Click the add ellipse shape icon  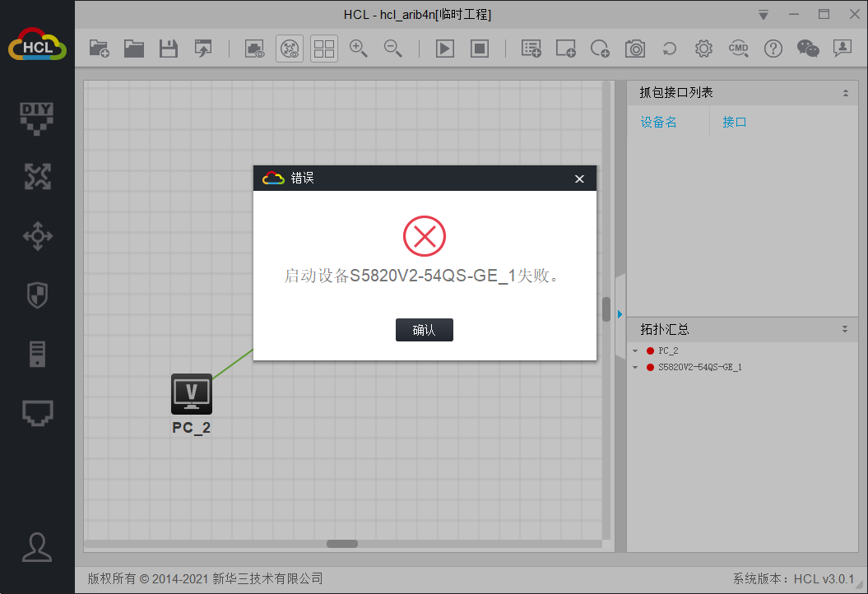point(600,49)
